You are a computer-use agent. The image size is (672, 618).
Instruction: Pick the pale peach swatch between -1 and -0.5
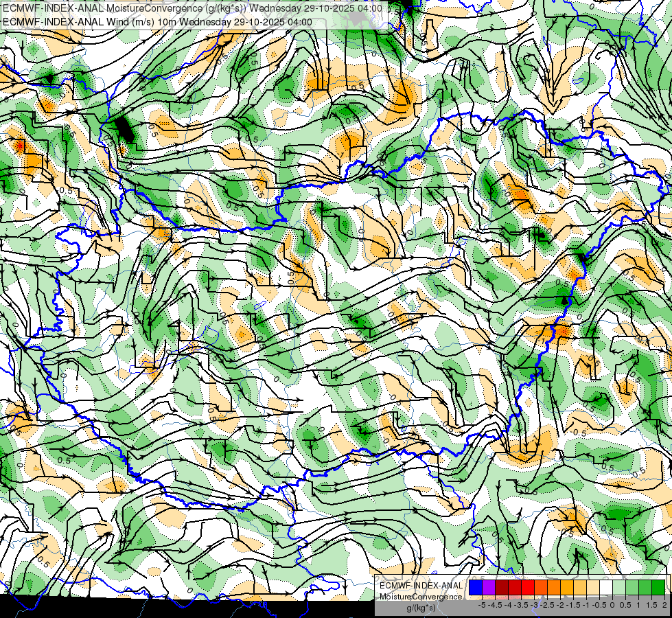[x=593, y=588]
